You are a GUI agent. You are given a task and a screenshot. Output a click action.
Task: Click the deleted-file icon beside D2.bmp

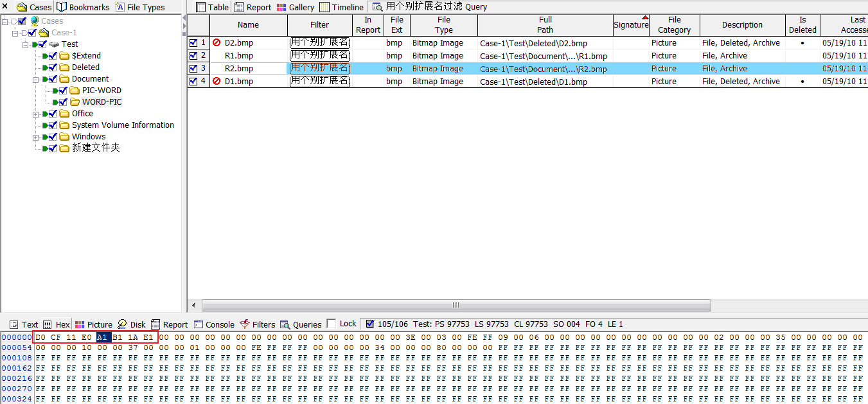[217, 43]
